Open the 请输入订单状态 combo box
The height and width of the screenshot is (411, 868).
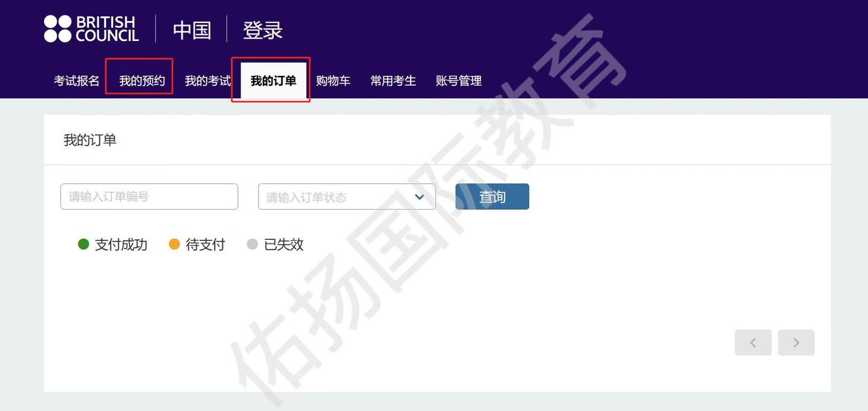pyautogui.click(x=347, y=196)
